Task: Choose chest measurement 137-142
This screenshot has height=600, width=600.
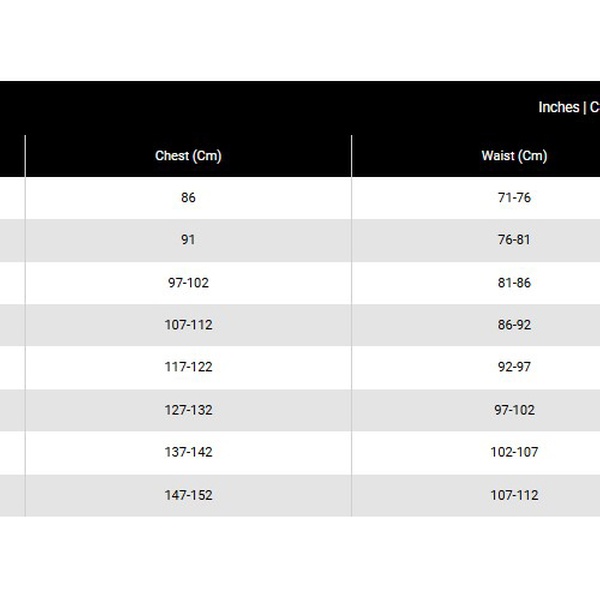Action: click(x=188, y=452)
